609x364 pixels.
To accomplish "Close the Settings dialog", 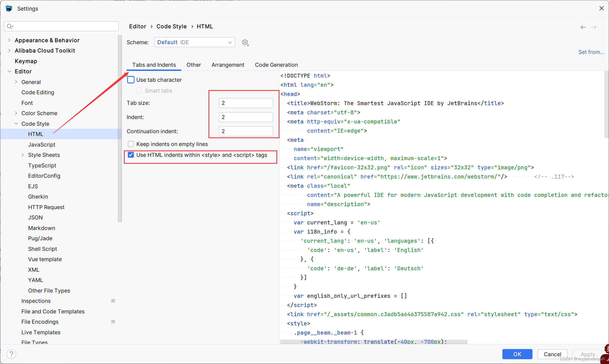I will tap(601, 8).
